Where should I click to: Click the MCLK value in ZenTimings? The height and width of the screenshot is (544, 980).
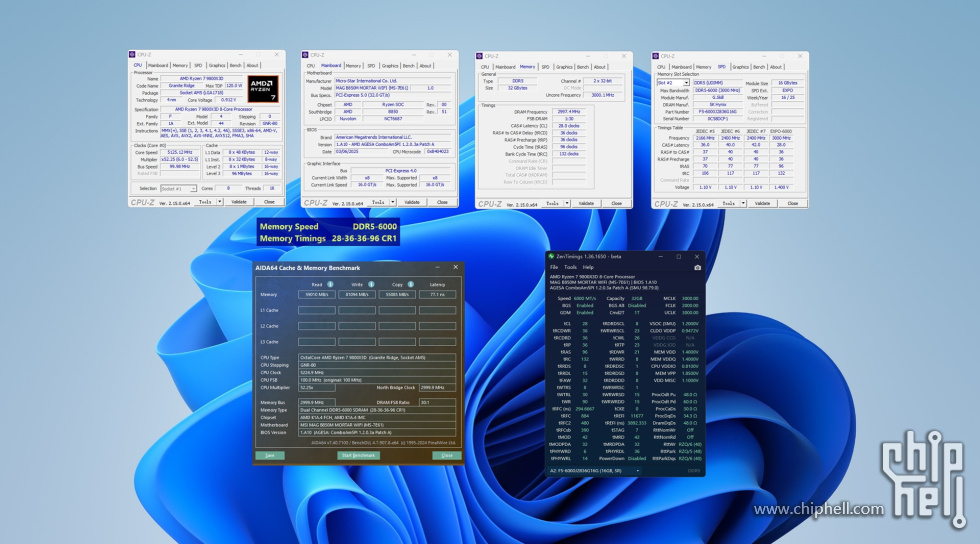tap(690, 299)
